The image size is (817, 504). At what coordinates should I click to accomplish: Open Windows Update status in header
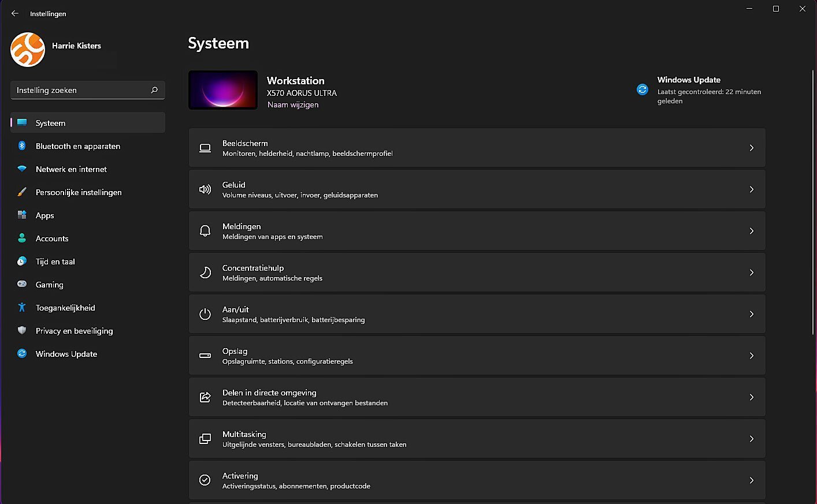tap(699, 89)
